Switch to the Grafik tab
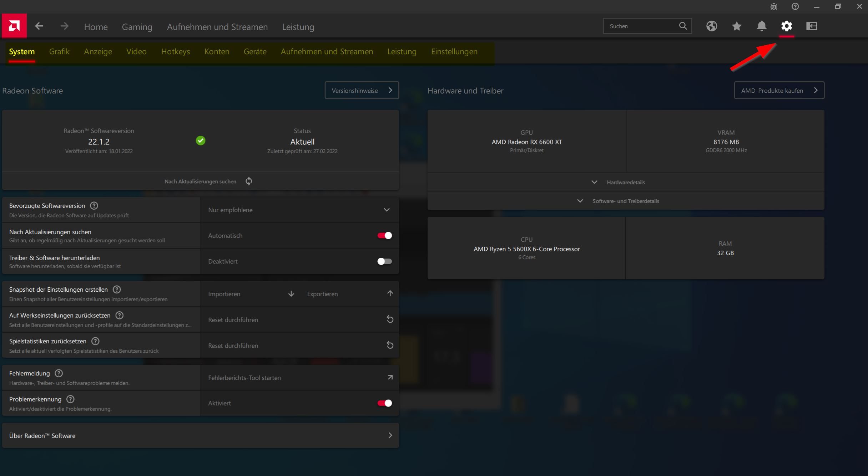Image resolution: width=868 pixels, height=476 pixels. pyautogui.click(x=59, y=51)
